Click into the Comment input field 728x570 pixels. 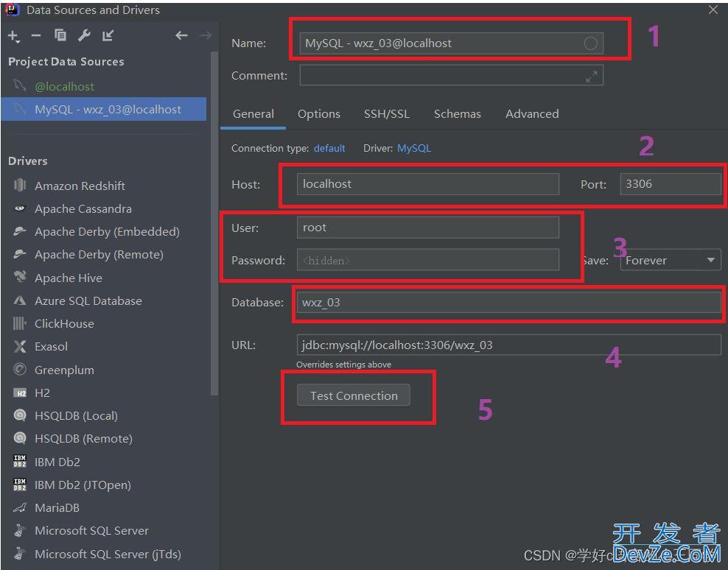[x=451, y=76]
